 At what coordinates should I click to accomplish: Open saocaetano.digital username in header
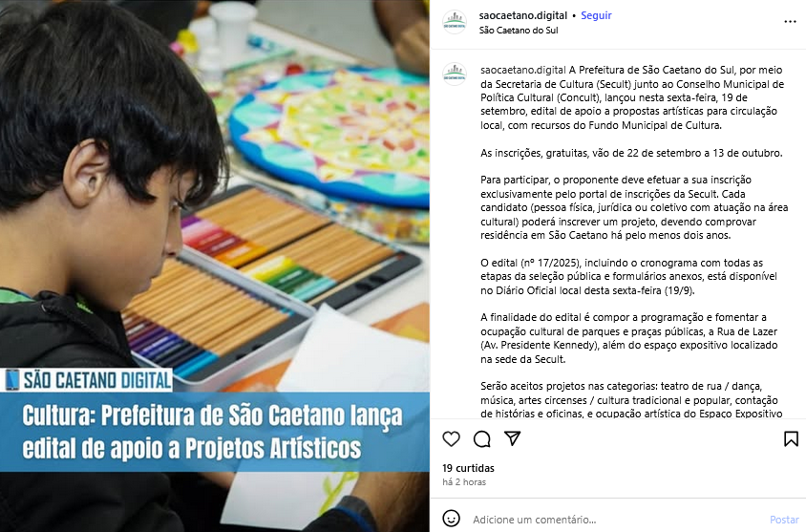click(x=522, y=15)
